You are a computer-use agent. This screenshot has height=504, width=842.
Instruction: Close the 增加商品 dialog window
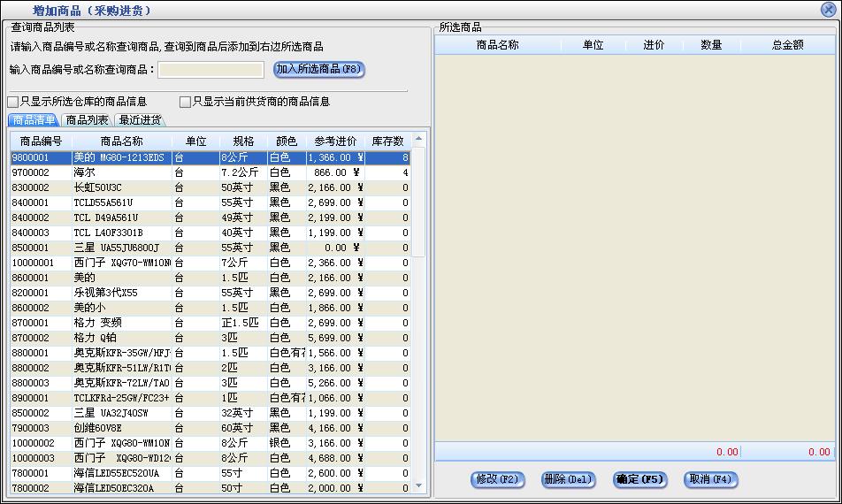point(828,9)
